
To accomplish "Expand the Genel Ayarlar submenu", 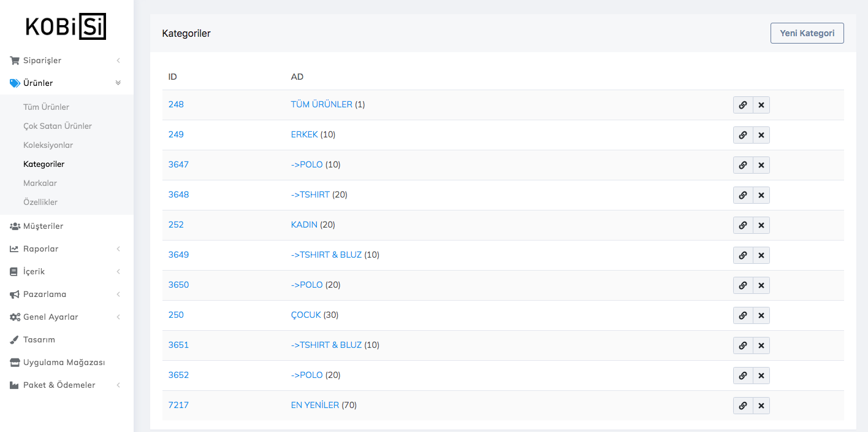I will click(x=118, y=317).
